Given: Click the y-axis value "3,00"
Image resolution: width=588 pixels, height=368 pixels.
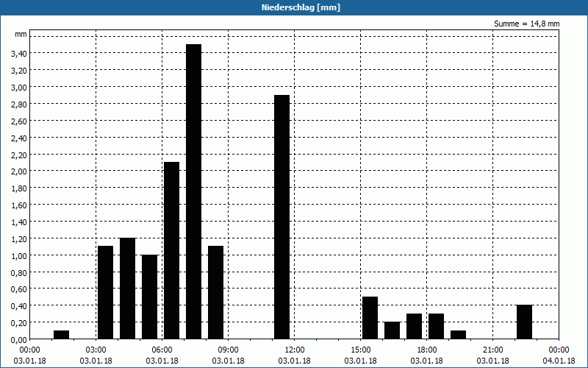Looking at the screenshot, I should (x=19, y=88).
